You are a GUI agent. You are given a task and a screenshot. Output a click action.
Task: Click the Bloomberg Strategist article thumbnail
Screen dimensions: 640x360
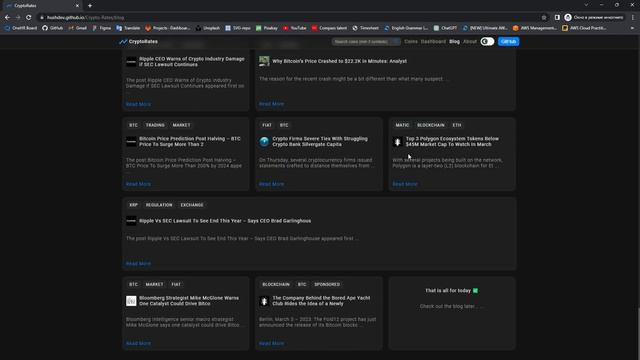131,301
